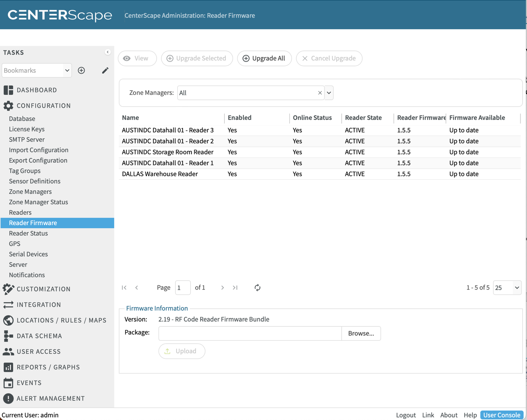Expand the Zone Managers dropdown list
The image size is (527, 420).
(329, 93)
